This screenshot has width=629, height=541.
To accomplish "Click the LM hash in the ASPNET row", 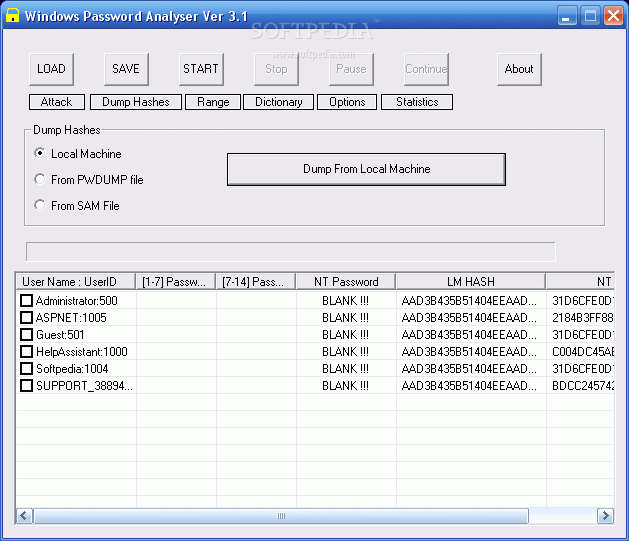I will pyautogui.click(x=469, y=318).
